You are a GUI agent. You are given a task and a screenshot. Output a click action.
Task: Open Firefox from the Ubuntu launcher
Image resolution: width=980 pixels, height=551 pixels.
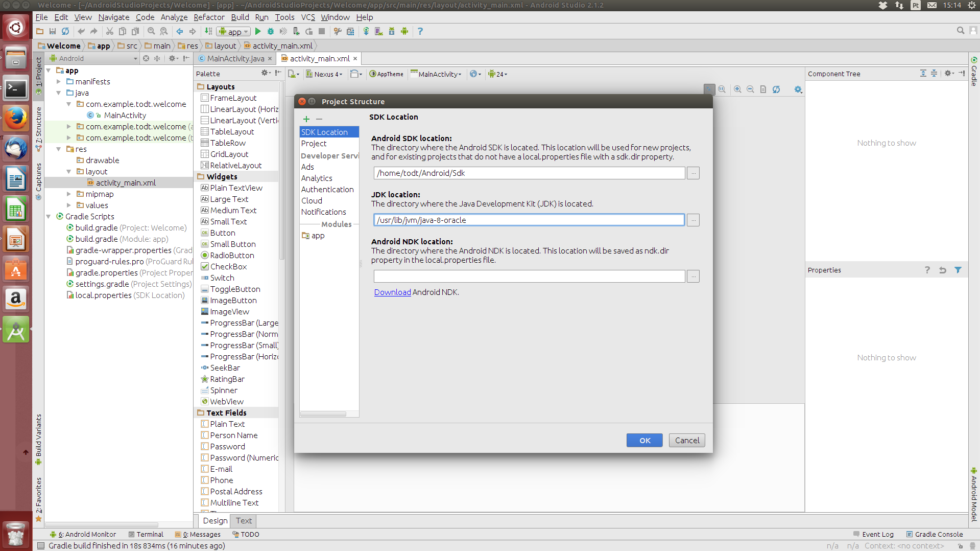pos(16,119)
